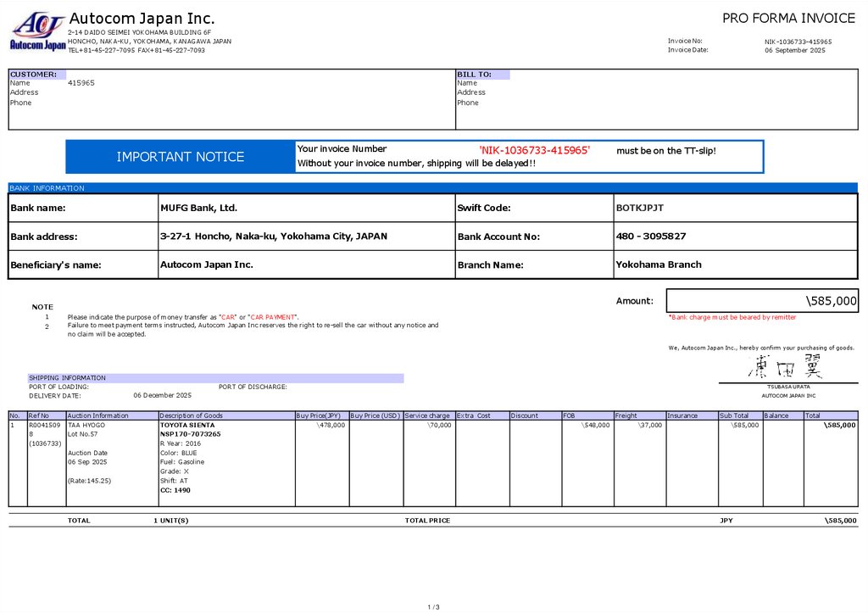The image size is (868, 613).
Task: Click the BILL TO header label
Action: [474, 75]
